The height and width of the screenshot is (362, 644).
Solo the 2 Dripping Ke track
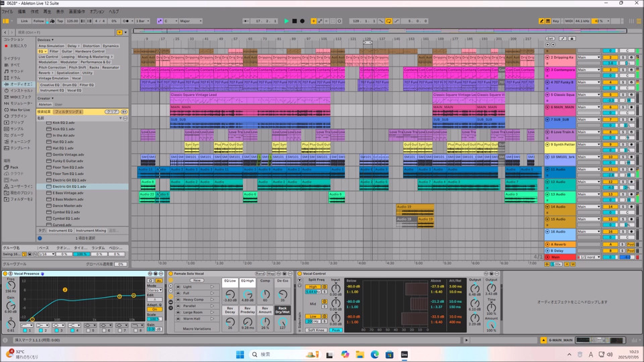tap(623, 58)
